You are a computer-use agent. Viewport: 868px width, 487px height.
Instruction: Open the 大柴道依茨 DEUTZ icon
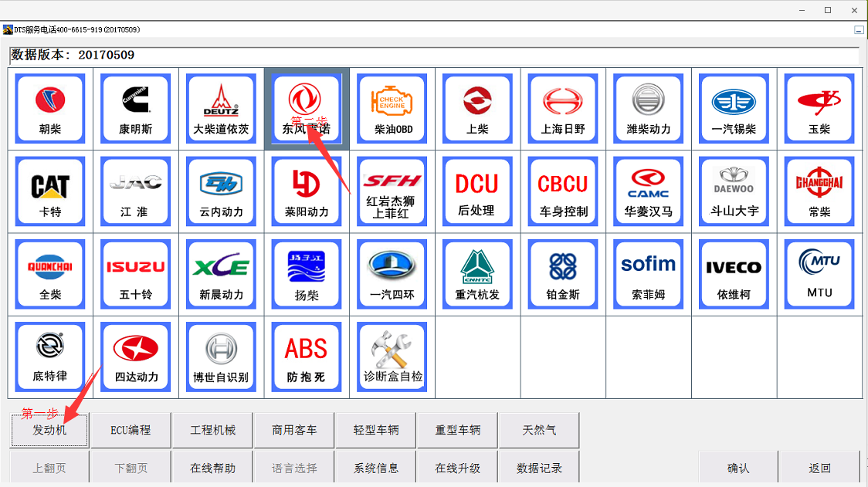tap(221, 109)
